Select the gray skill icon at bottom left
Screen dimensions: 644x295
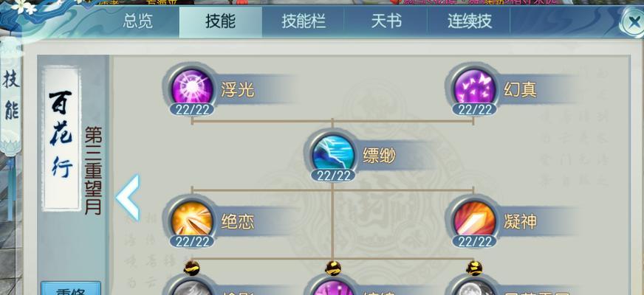[x=192, y=288]
